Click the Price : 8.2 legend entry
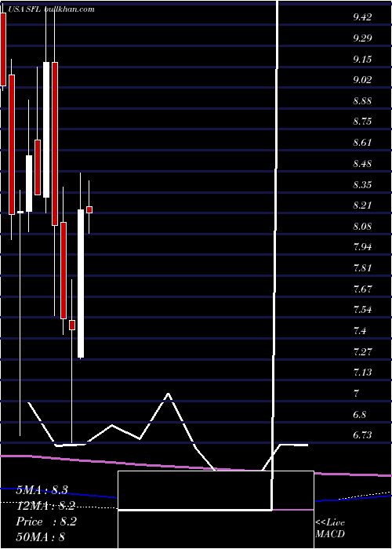The height and width of the screenshot is (549, 392). [x=46, y=522]
